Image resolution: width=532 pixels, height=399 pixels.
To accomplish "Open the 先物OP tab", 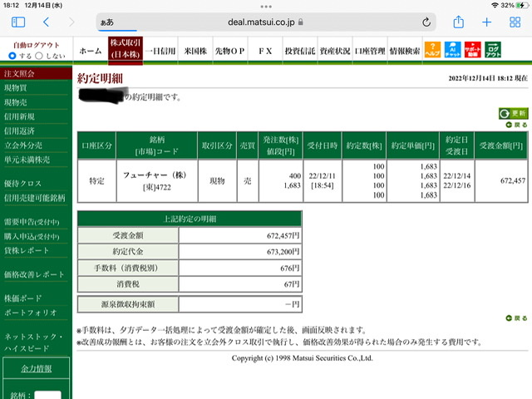I will coord(230,51).
